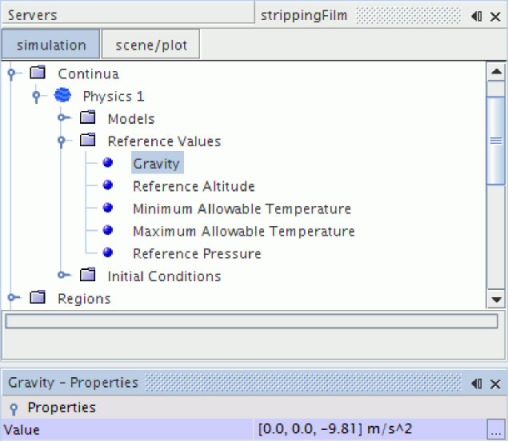Select the simulation tab
This screenshot has width=508, height=442.
51,44
